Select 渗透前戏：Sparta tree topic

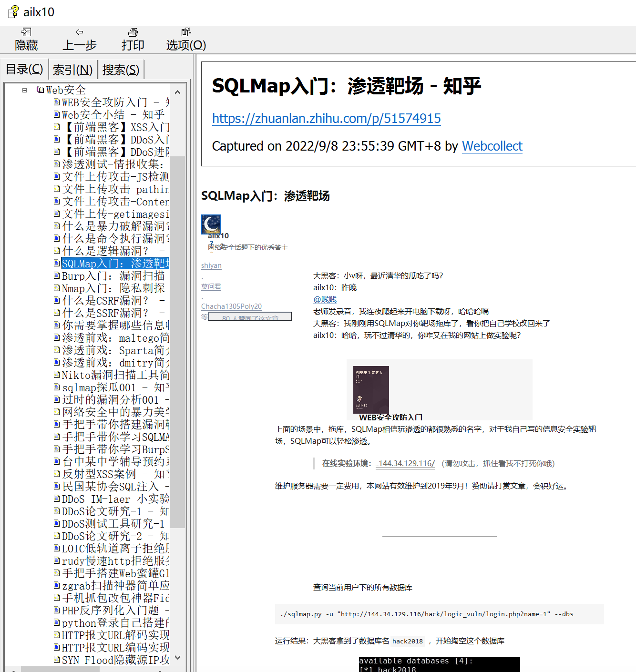(x=115, y=350)
